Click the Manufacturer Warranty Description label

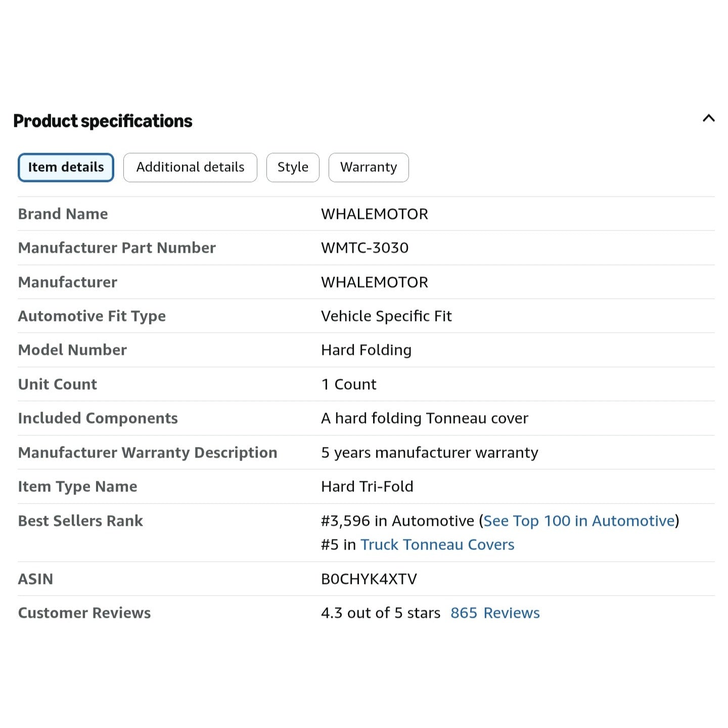point(148,452)
